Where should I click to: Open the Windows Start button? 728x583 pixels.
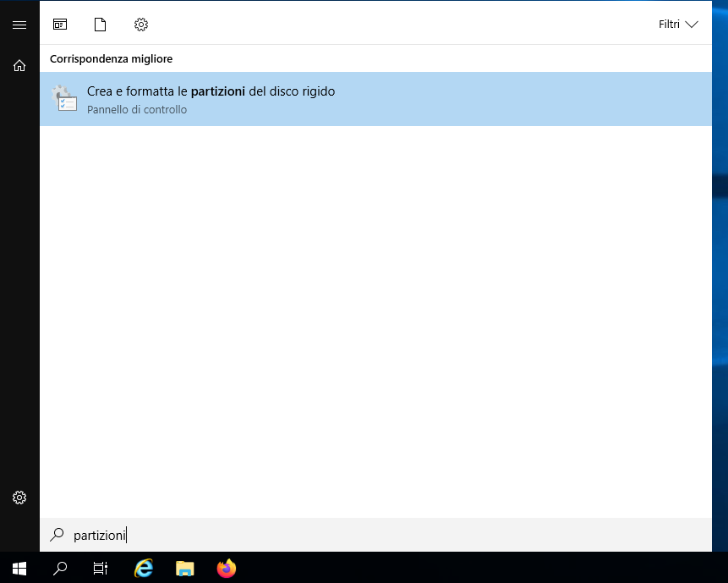coord(19,568)
